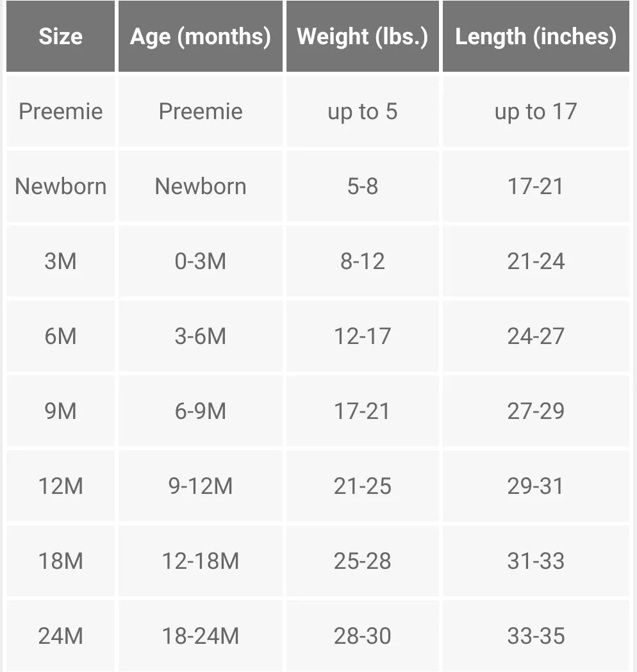Screen dimensions: 637x672
Task: Click the 6M size cell
Action: tap(60, 336)
